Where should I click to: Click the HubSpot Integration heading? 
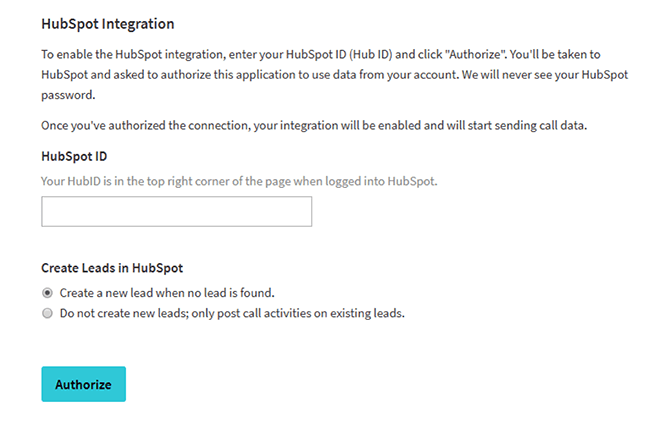pos(108,24)
